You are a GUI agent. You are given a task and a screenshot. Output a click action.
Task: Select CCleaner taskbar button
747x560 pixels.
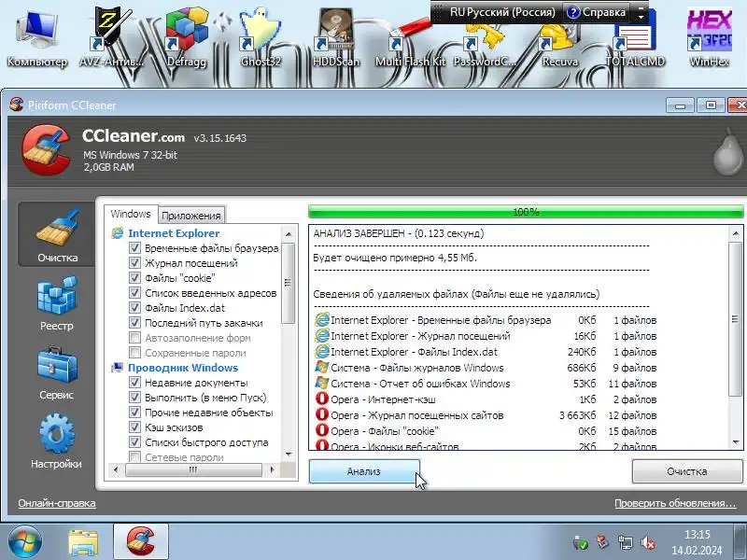click(141, 542)
